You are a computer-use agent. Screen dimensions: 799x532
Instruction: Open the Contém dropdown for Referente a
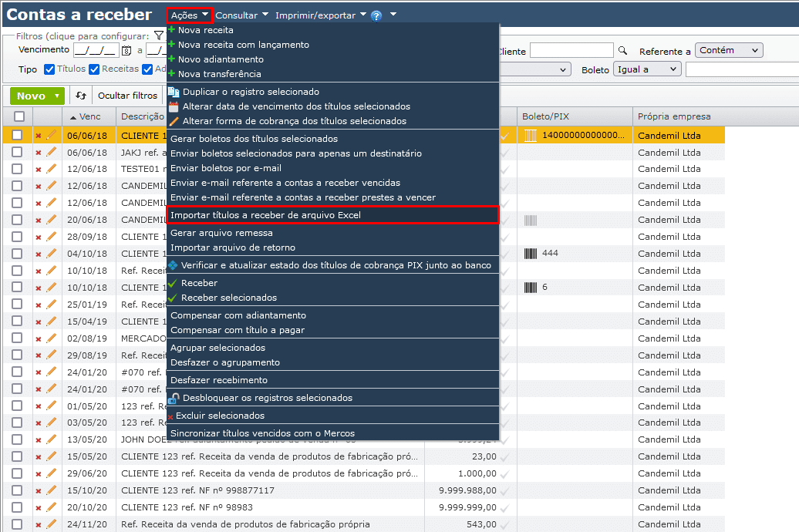(x=727, y=49)
